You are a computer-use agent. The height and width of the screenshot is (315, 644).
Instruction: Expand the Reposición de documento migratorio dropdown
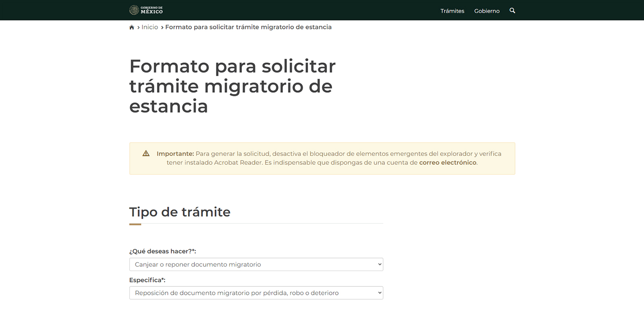point(256,293)
